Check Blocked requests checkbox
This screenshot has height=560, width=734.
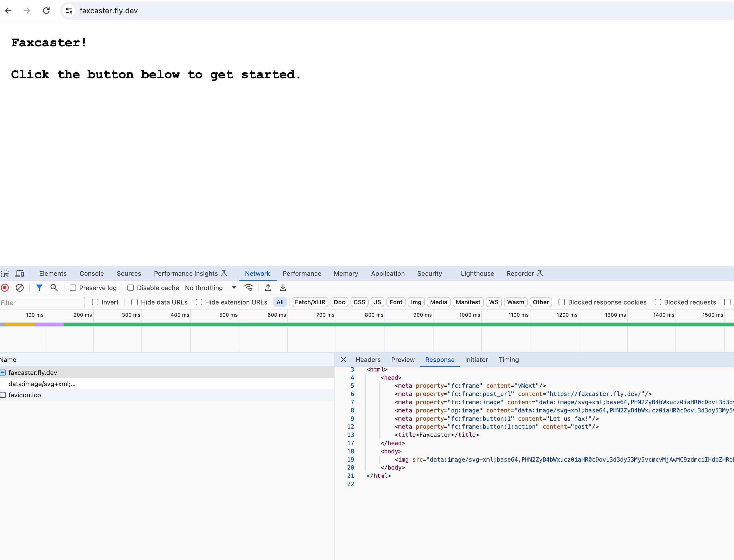658,302
